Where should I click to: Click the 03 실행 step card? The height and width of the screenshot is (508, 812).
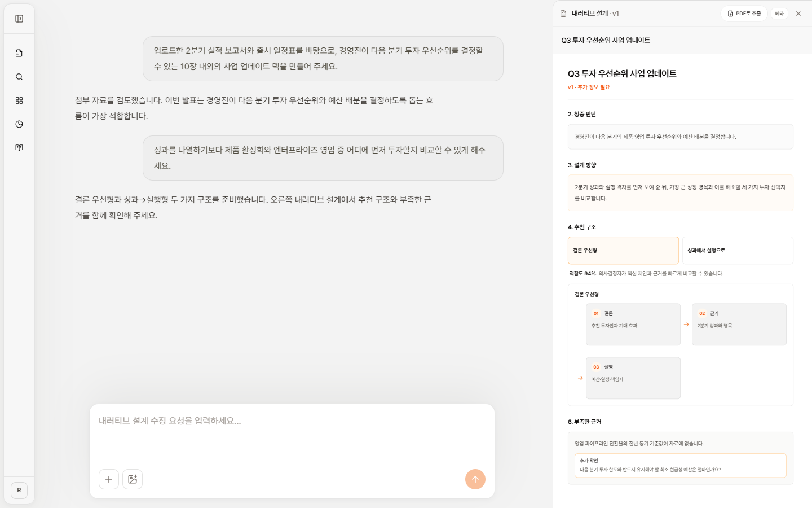(x=633, y=378)
